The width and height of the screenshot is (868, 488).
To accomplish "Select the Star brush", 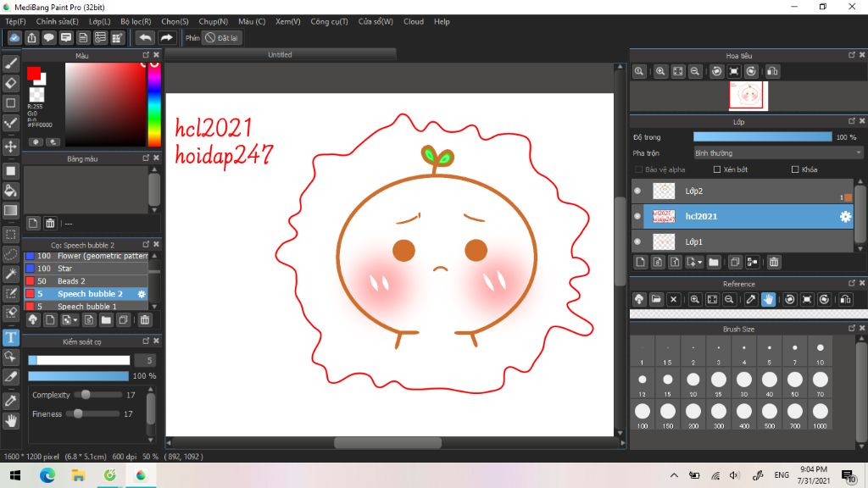I will 86,269.
